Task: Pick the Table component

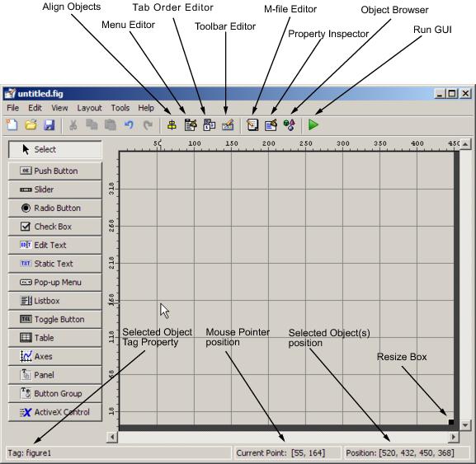Action: (55, 338)
